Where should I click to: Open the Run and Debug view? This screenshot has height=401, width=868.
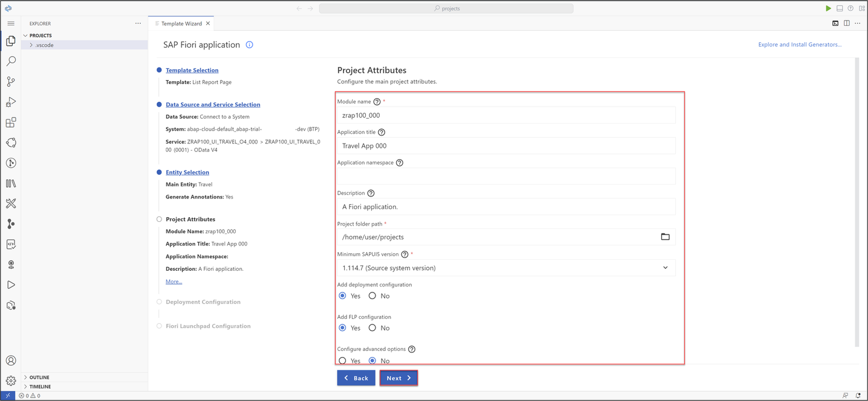coord(11,102)
